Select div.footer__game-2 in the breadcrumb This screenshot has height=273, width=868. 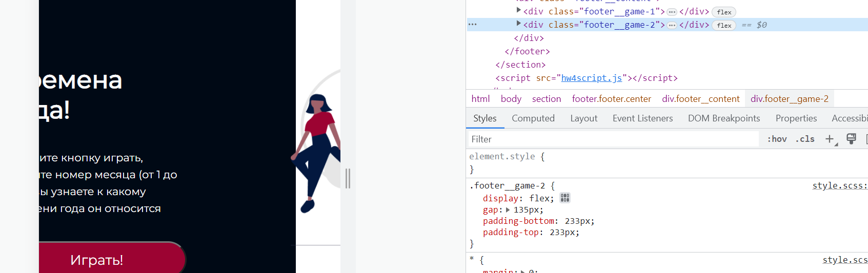coord(790,99)
